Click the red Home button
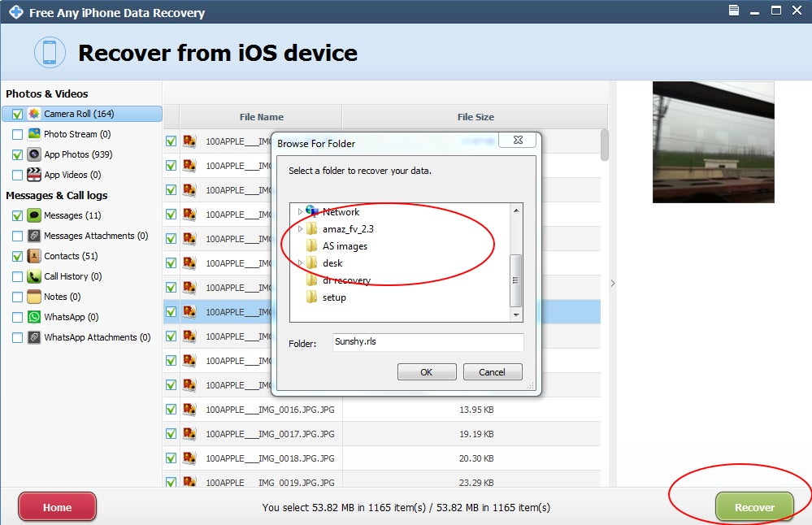Viewport: 812px width, 525px height. click(58, 507)
